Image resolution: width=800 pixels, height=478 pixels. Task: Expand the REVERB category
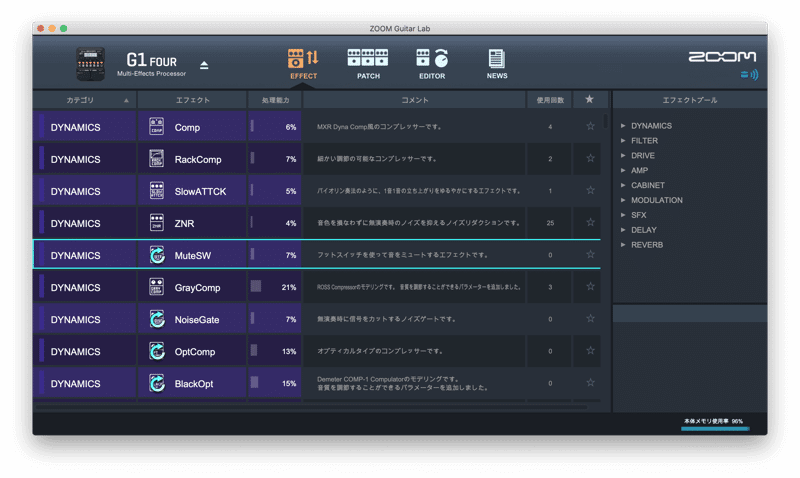click(623, 245)
